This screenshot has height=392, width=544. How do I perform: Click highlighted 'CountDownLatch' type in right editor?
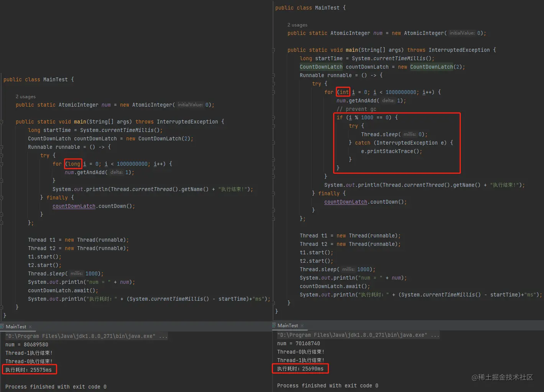click(321, 67)
